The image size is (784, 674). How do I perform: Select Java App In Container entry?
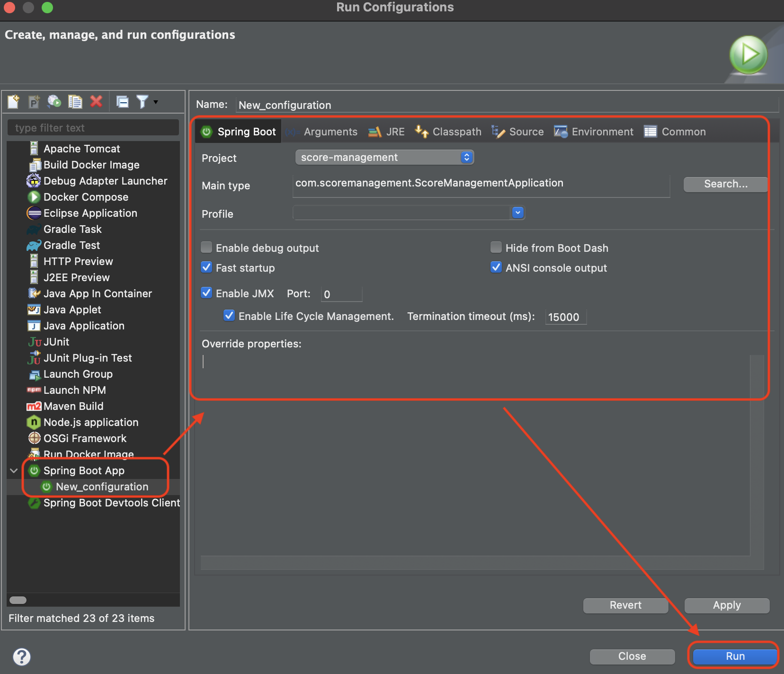coord(98,293)
